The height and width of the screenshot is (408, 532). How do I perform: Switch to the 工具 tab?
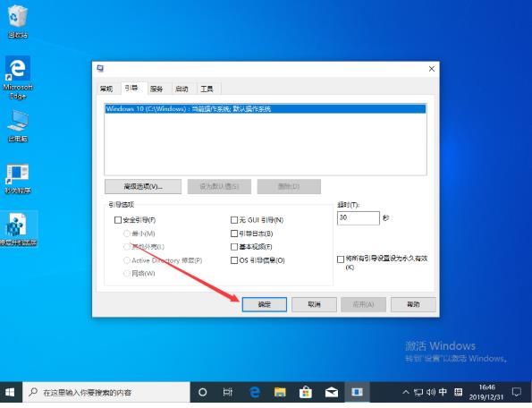pos(207,89)
